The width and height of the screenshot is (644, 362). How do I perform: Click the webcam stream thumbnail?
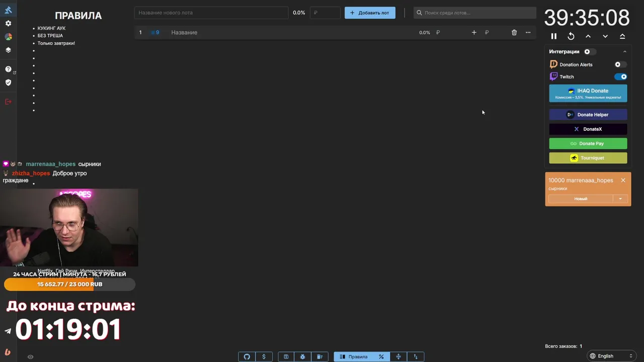coord(69,227)
